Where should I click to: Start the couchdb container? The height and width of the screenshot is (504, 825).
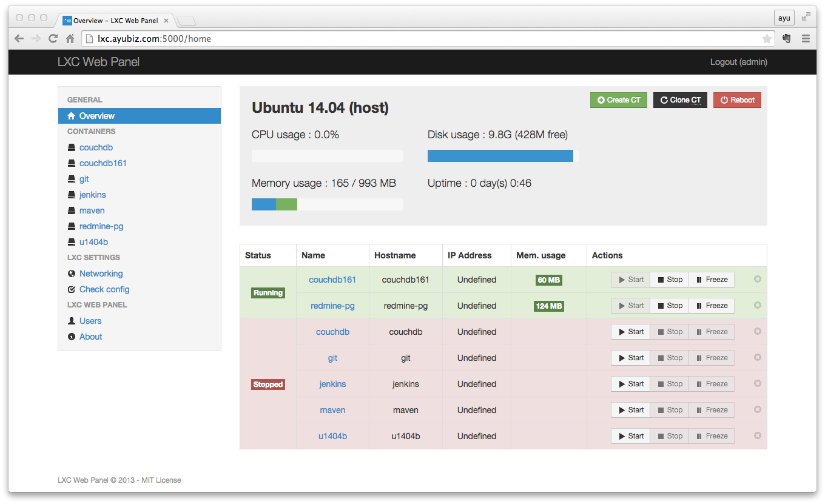630,331
